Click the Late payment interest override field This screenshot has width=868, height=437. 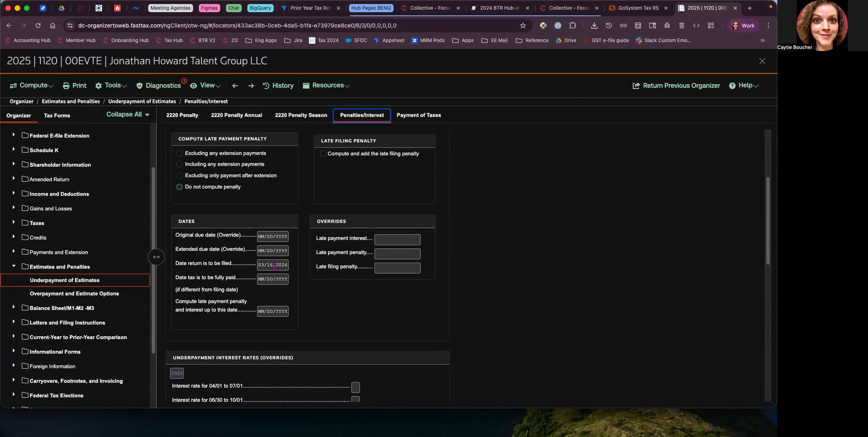pos(397,240)
